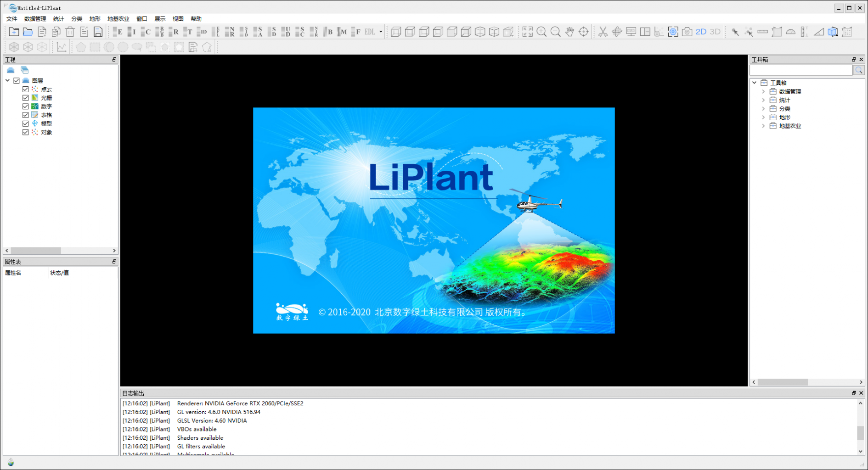Expand 地形 in the toolbox
This screenshot has width=868, height=470.
click(763, 117)
